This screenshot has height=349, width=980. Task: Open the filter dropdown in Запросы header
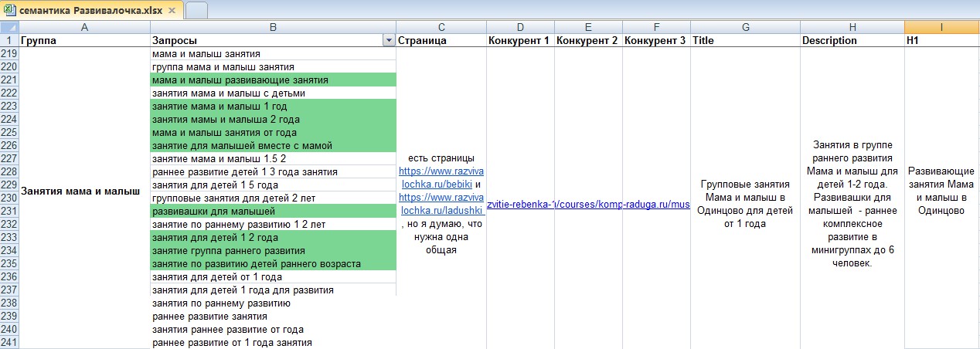388,40
